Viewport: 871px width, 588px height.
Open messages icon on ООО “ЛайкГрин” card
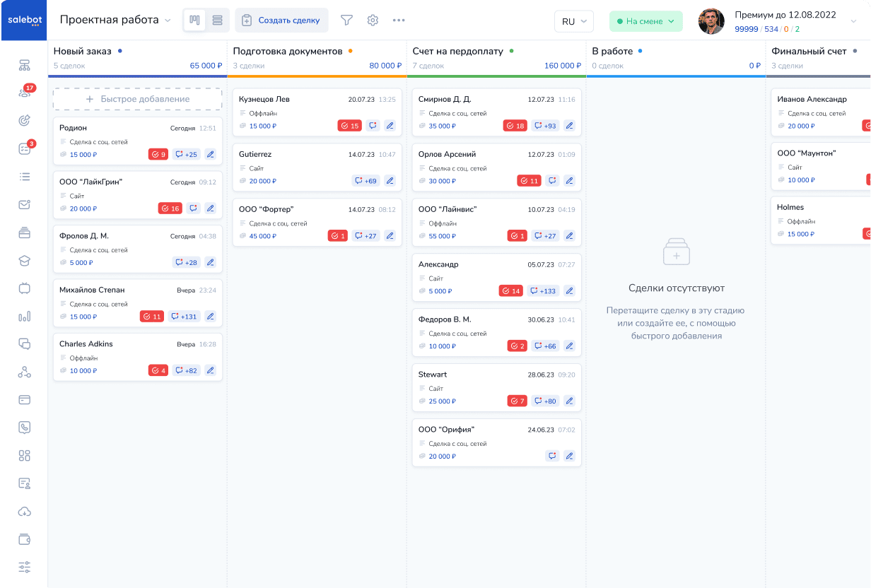coord(193,208)
